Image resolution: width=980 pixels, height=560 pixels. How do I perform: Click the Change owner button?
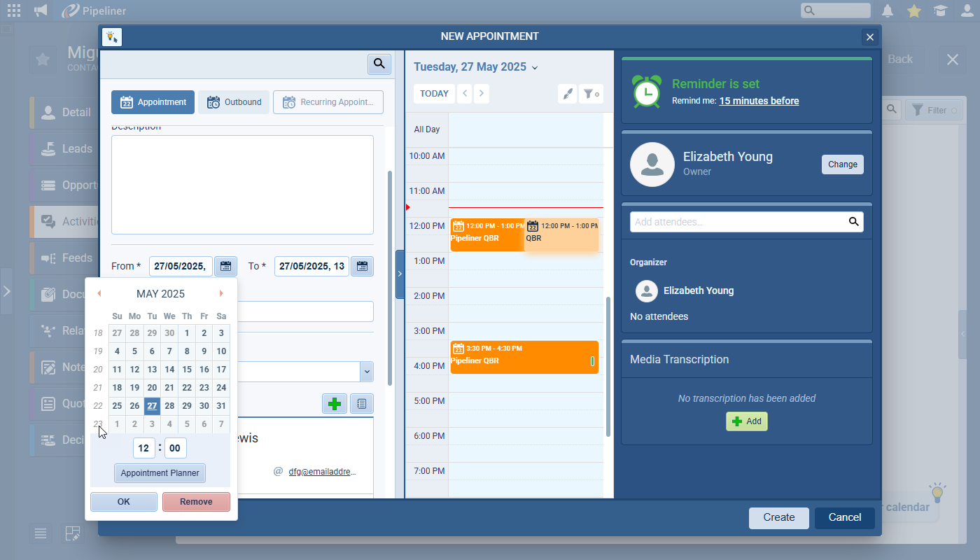(842, 164)
